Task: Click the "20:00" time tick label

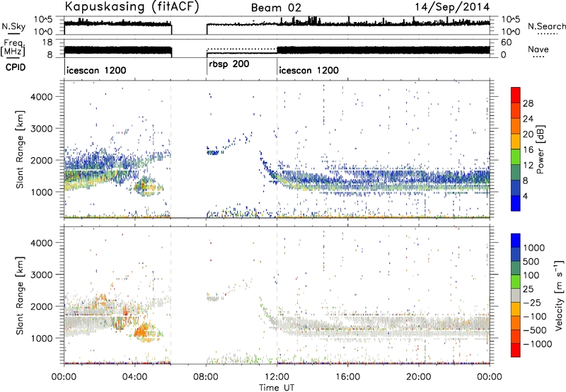Action: click(x=418, y=377)
